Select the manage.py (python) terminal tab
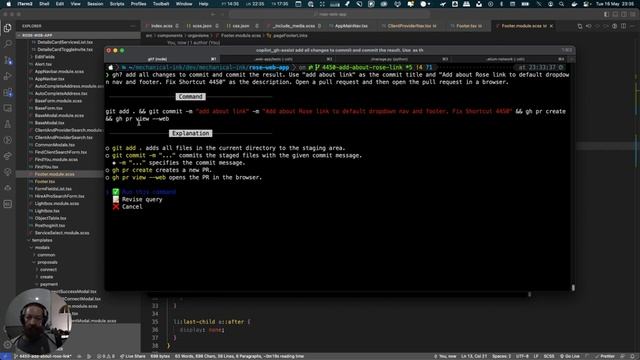The width and height of the screenshot is (640, 360). click(390, 59)
